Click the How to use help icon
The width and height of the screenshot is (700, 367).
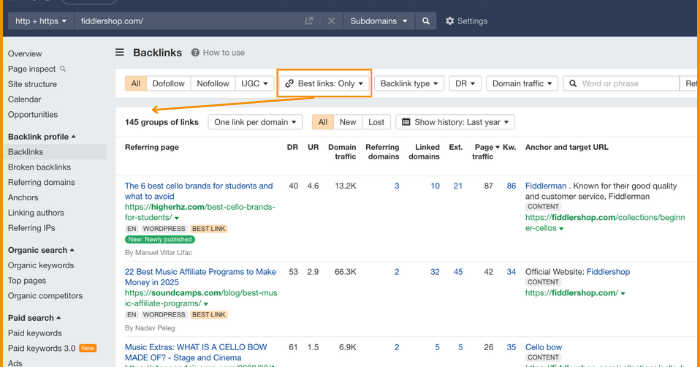195,53
